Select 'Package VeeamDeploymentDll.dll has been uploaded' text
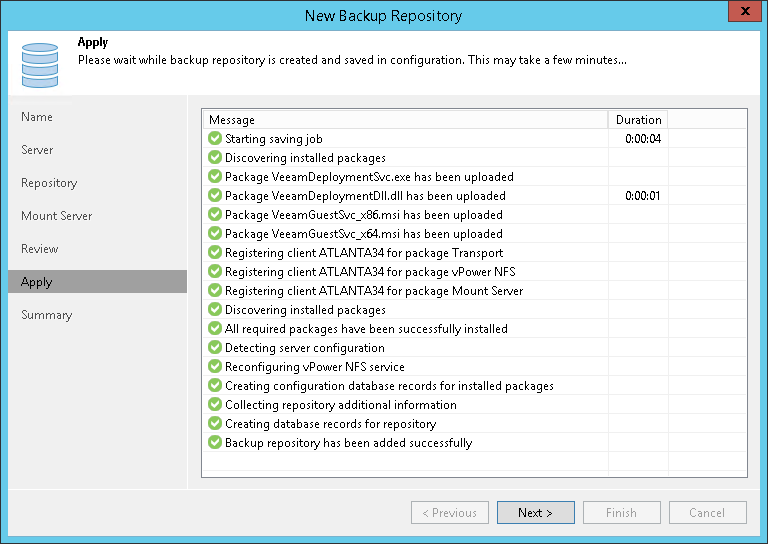This screenshot has height=544, width=768. point(365,196)
